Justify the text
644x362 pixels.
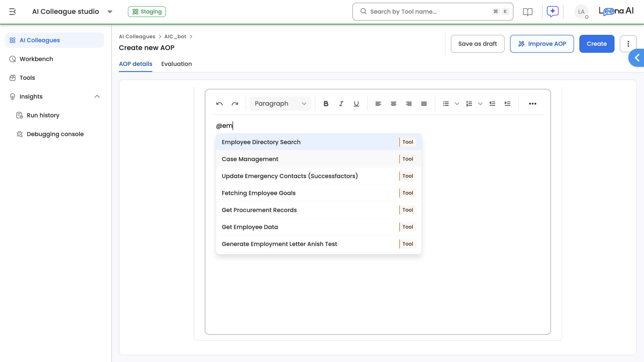tap(424, 104)
